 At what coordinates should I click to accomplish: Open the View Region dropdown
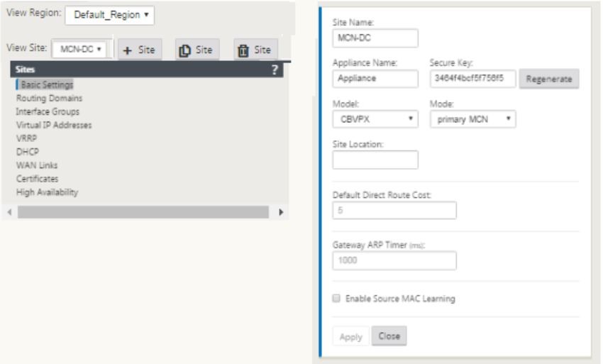point(109,15)
